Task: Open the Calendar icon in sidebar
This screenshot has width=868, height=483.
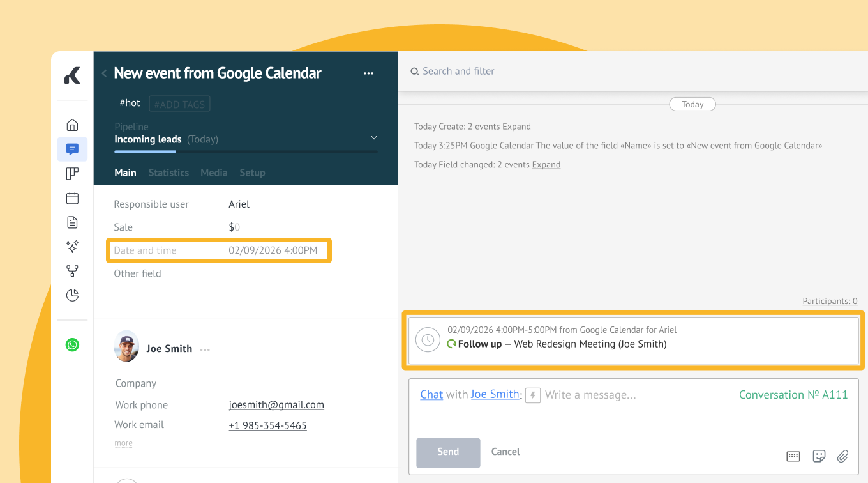Action: coord(72,198)
